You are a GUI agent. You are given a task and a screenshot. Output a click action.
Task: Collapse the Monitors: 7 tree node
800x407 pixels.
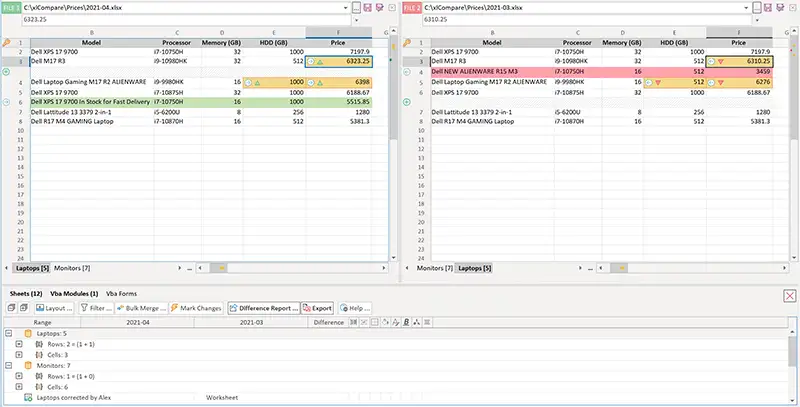pyautogui.click(x=8, y=366)
